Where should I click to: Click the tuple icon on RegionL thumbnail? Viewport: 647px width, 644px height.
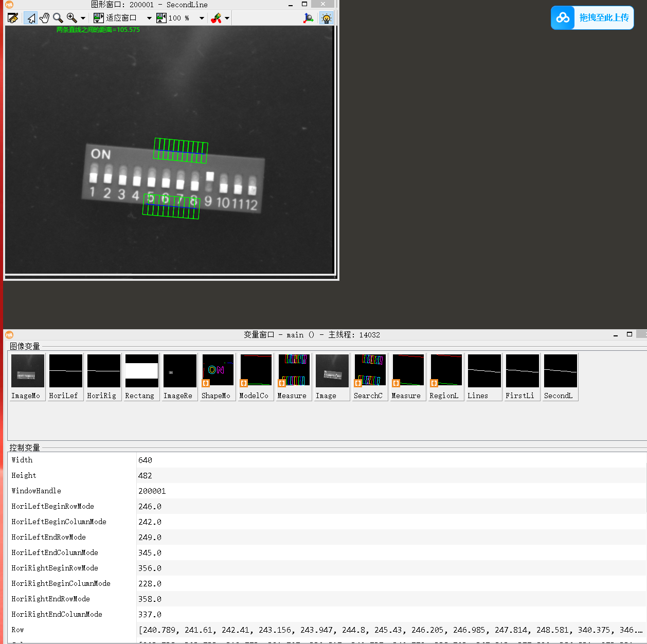pyautogui.click(x=434, y=383)
